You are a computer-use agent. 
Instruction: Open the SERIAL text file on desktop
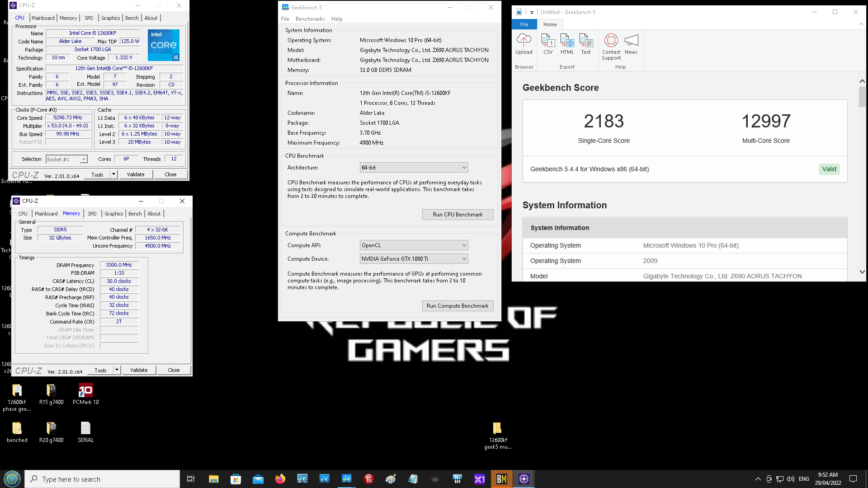click(85, 432)
